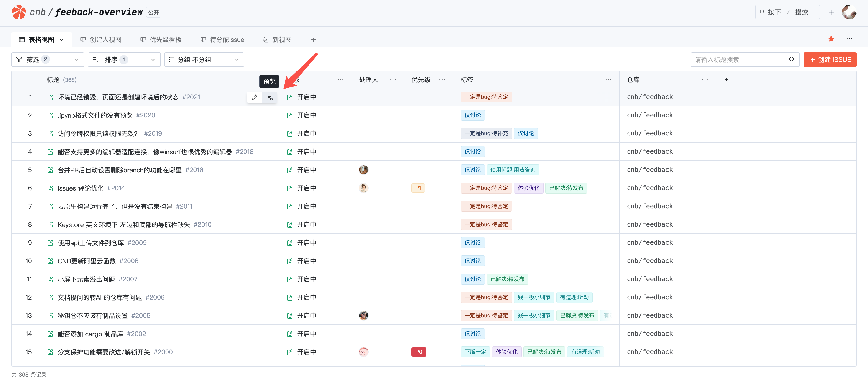This screenshot has width=868, height=382.
Task: Open link icon for issue #2020
Action: click(50, 116)
